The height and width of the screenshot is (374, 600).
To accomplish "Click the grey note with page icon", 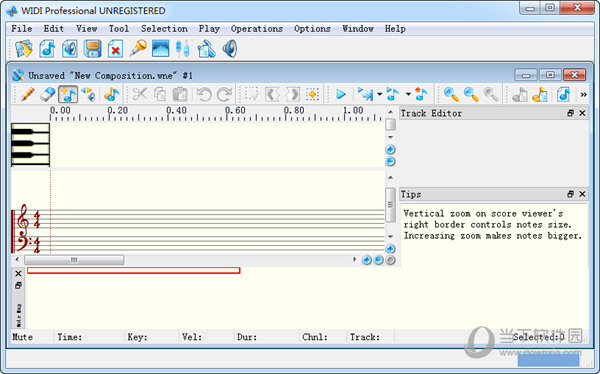I will (x=520, y=94).
